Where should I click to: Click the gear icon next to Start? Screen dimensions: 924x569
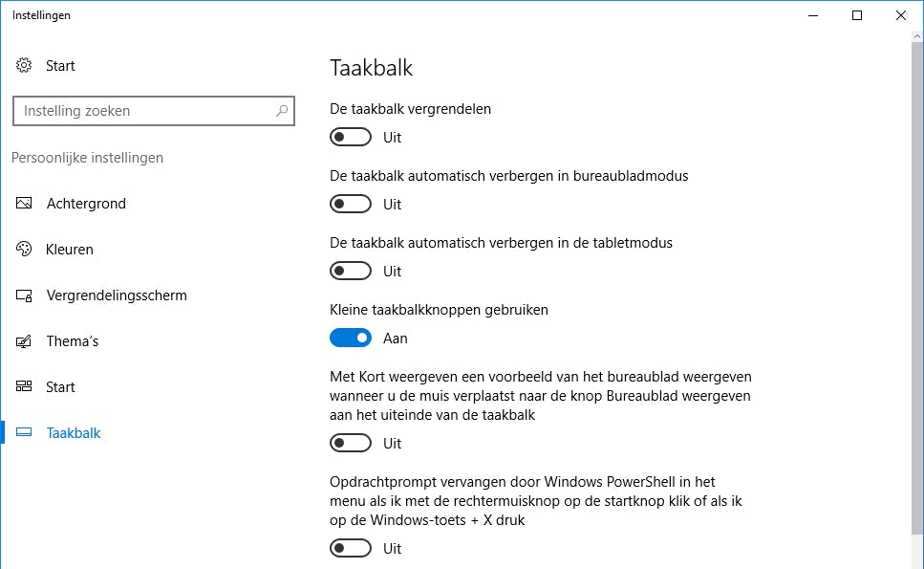(25, 66)
